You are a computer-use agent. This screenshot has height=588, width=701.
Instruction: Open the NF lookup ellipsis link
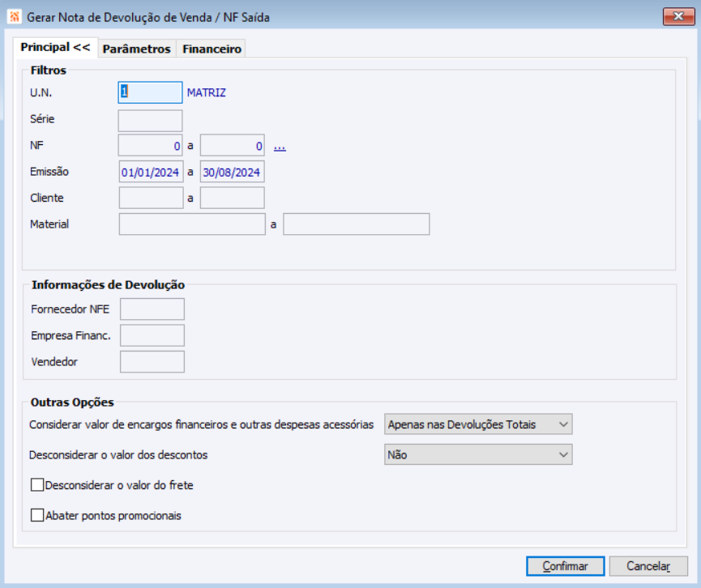pyautogui.click(x=280, y=147)
